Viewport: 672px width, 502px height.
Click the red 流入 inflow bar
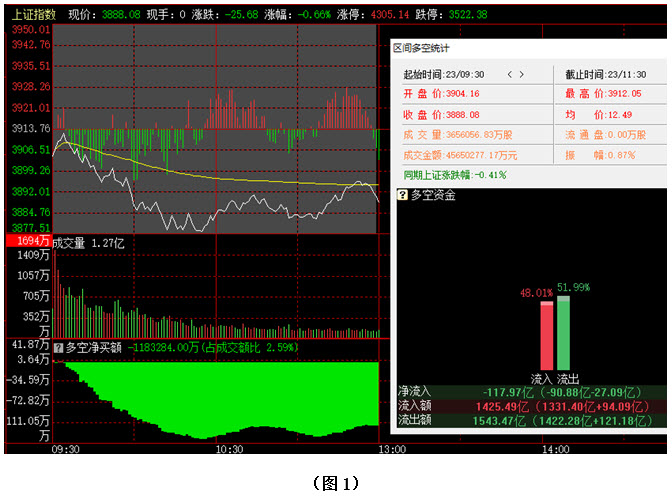[x=546, y=337]
